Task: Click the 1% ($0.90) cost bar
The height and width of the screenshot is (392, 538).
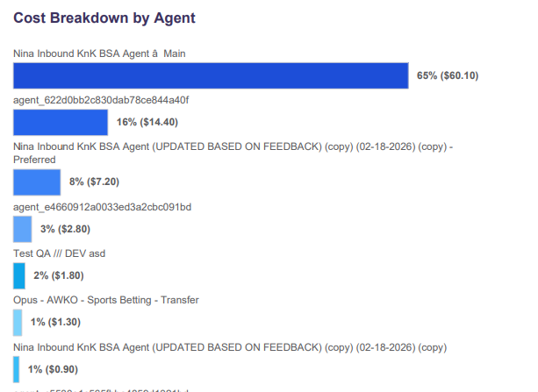Action: [x=17, y=369]
